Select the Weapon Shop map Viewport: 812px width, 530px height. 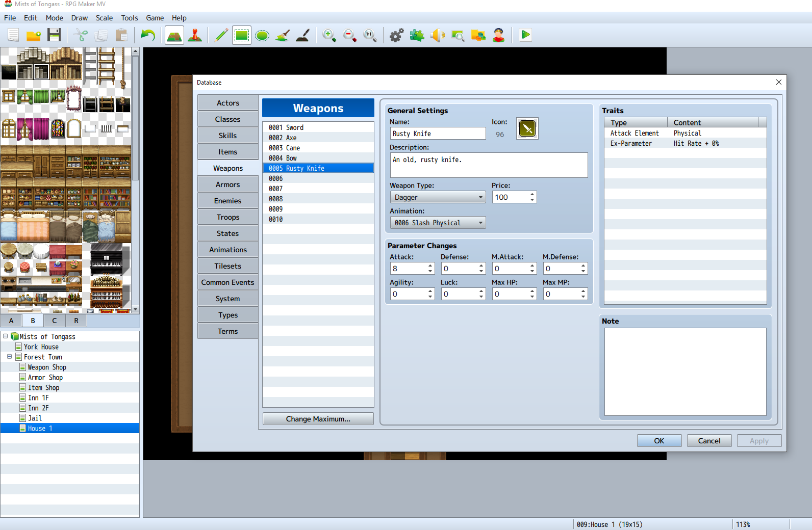coord(47,367)
